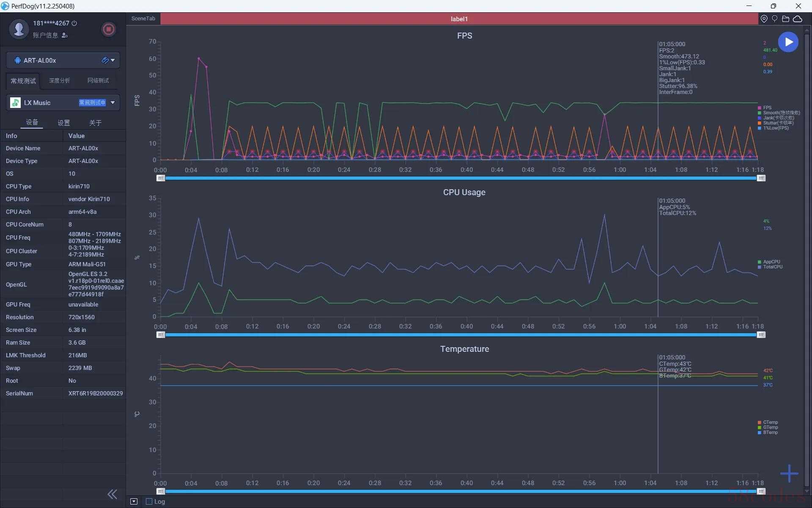
Task: Click the pin annotation icon in top bar
Action: pos(774,19)
